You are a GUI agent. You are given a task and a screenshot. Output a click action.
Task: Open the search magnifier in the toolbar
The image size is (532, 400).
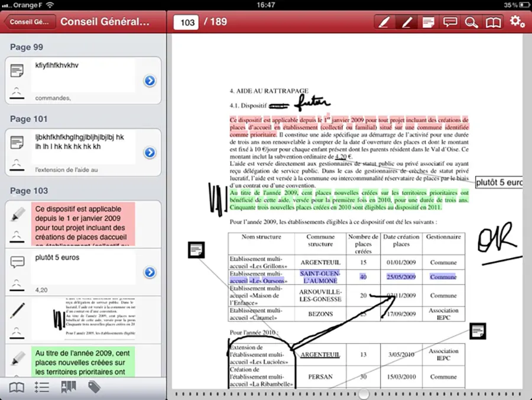471,22
